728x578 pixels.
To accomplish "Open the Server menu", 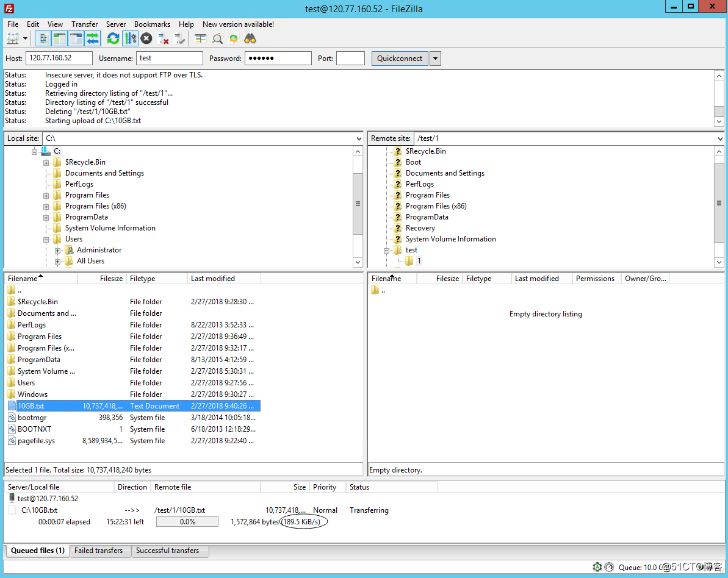I will click(x=115, y=24).
